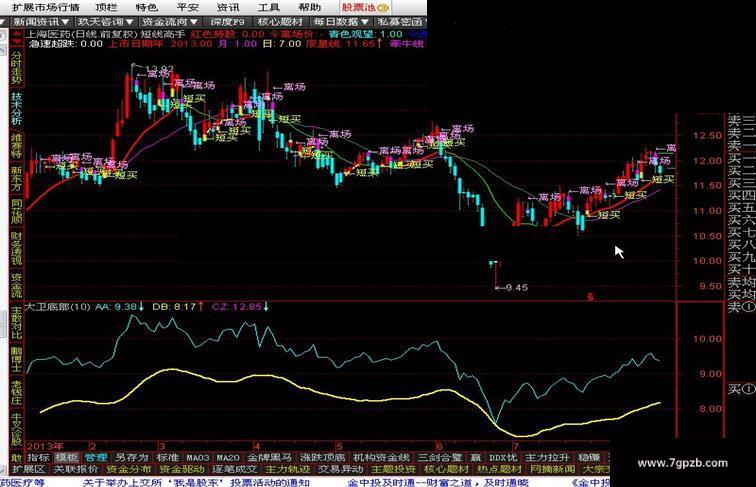Open the 金中投及时通 news ticker link
The height and width of the screenshot is (487, 756).
(x=438, y=482)
